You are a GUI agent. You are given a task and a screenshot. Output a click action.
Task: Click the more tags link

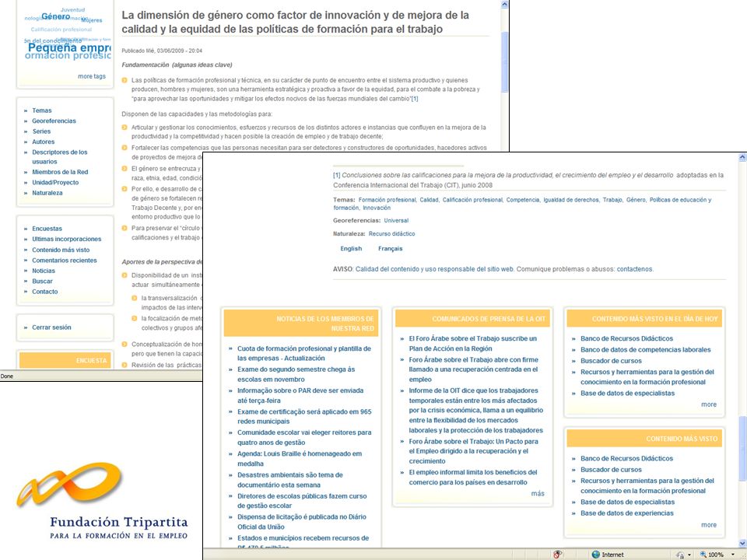(x=92, y=76)
